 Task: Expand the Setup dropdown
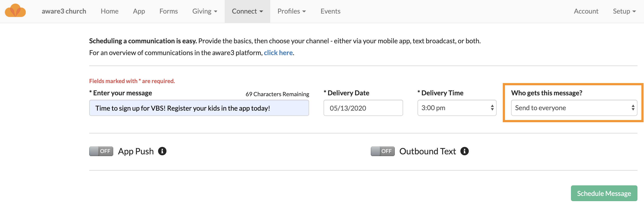[625, 11]
